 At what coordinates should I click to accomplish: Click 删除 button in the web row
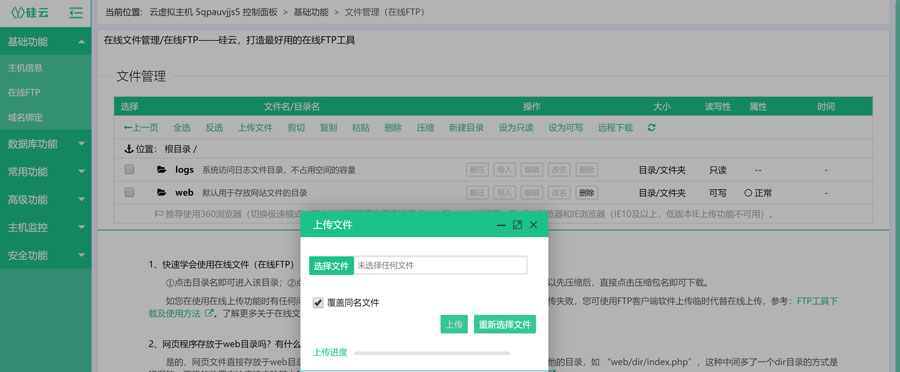[587, 193]
